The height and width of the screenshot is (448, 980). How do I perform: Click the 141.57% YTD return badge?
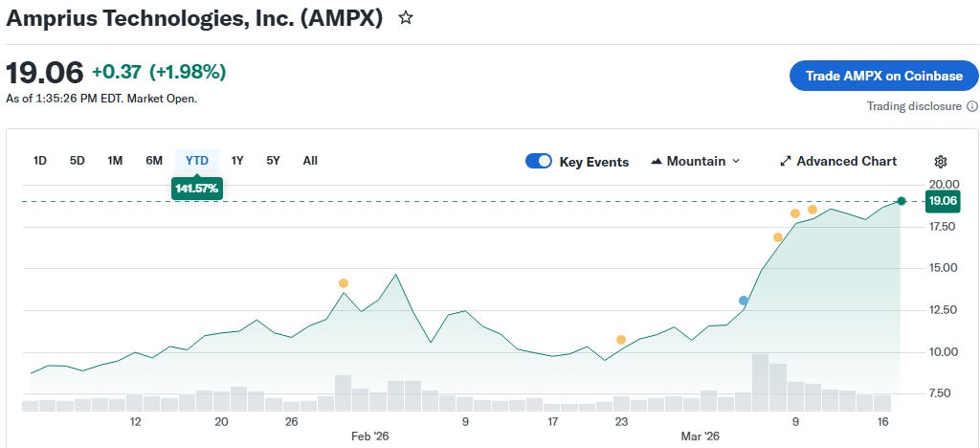pos(197,189)
